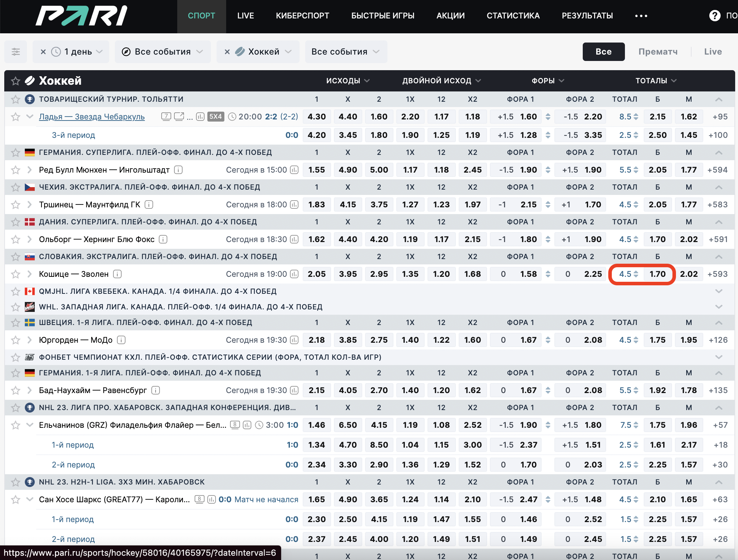Remove the Хоккей sport filter
Viewport: 738px width, 560px height.
227,52
